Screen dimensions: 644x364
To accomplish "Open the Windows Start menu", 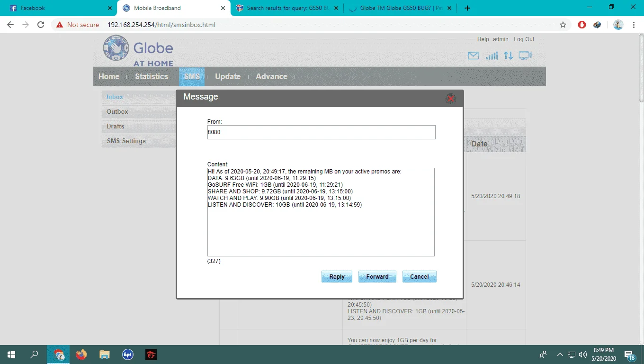I will (x=11, y=355).
